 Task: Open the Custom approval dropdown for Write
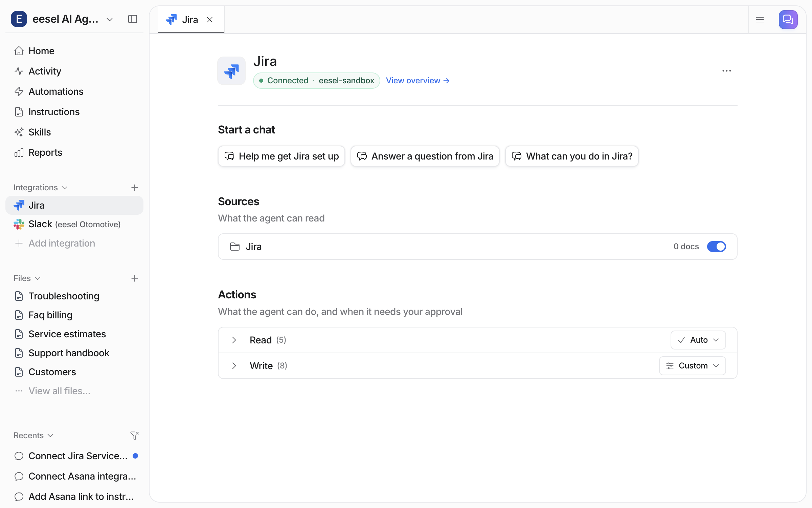point(692,366)
